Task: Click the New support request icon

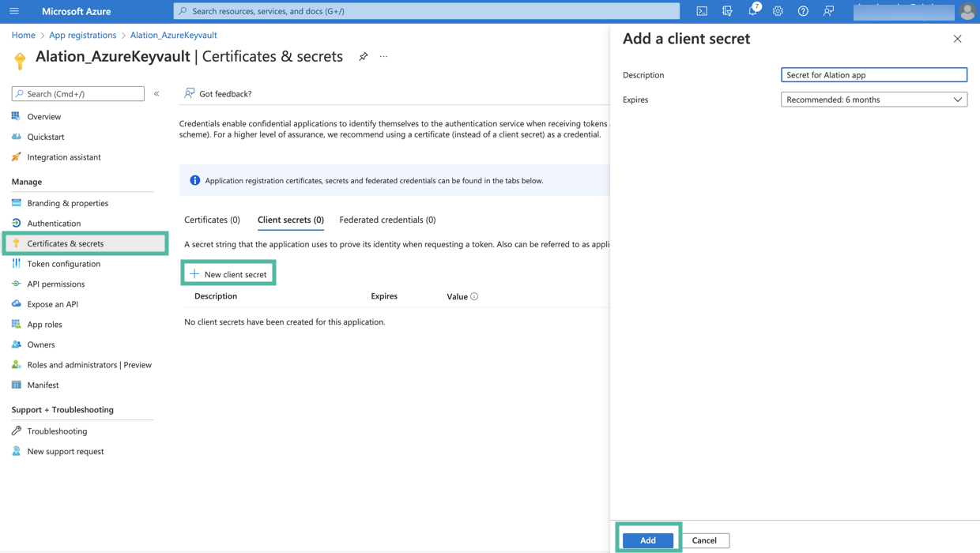Action: click(x=16, y=451)
